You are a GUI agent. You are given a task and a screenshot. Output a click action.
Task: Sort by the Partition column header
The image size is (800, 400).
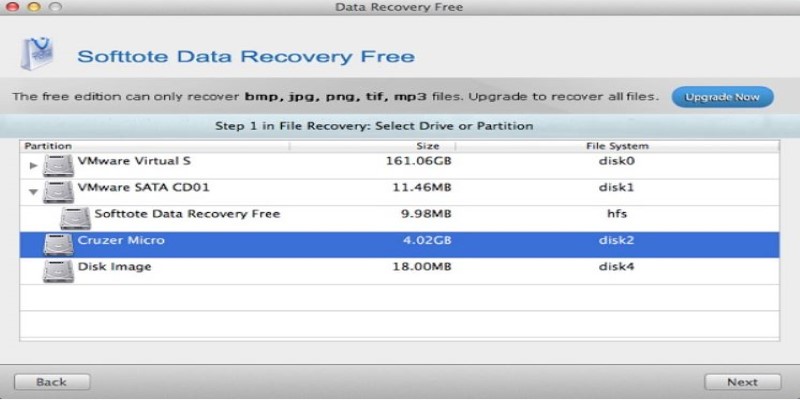(155, 146)
